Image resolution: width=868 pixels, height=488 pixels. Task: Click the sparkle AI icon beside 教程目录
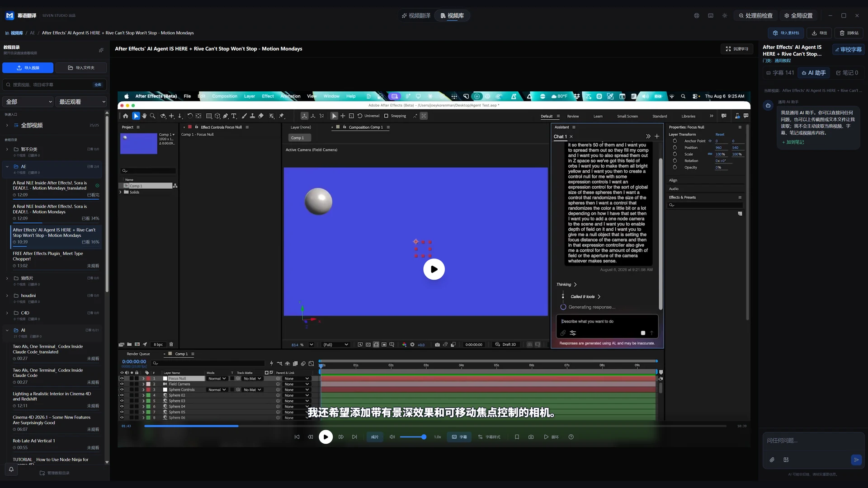point(101,50)
